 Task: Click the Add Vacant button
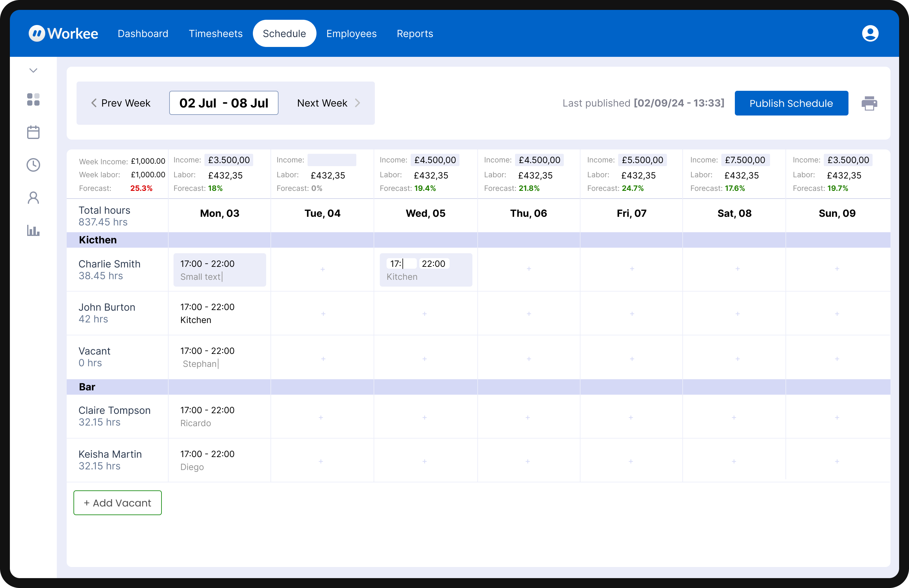click(x=118, y=503)
